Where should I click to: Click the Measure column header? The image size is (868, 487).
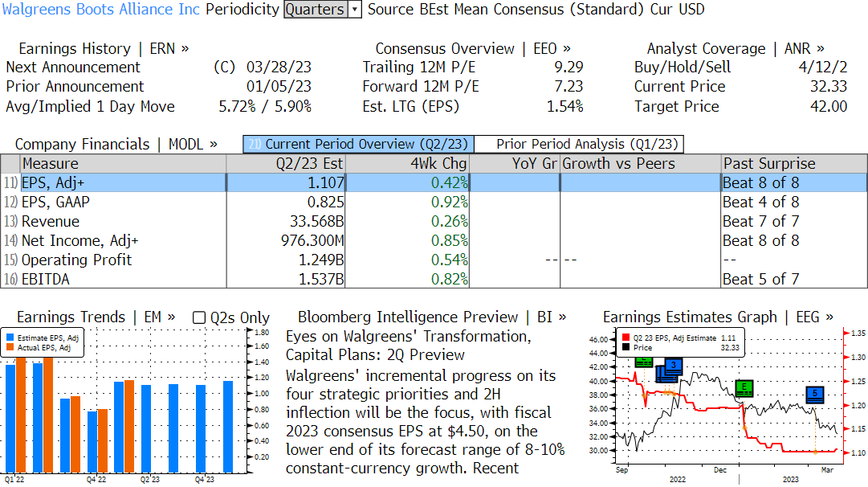point(124,163)
